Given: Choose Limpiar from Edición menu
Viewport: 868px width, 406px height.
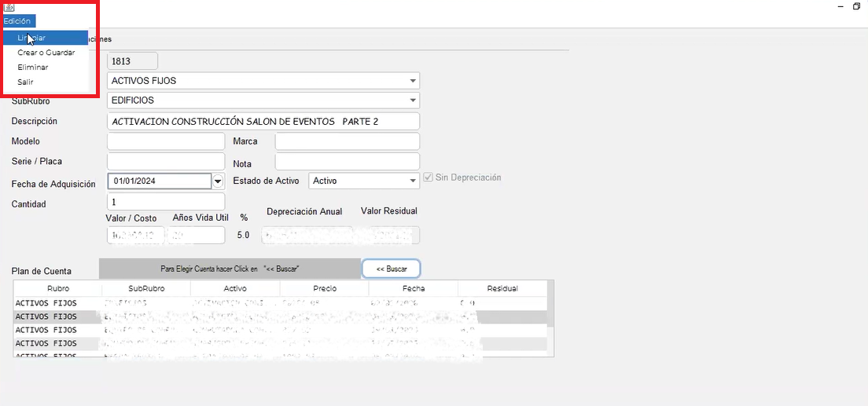Looking at the screenshot, I should click(x=46, y=38).
